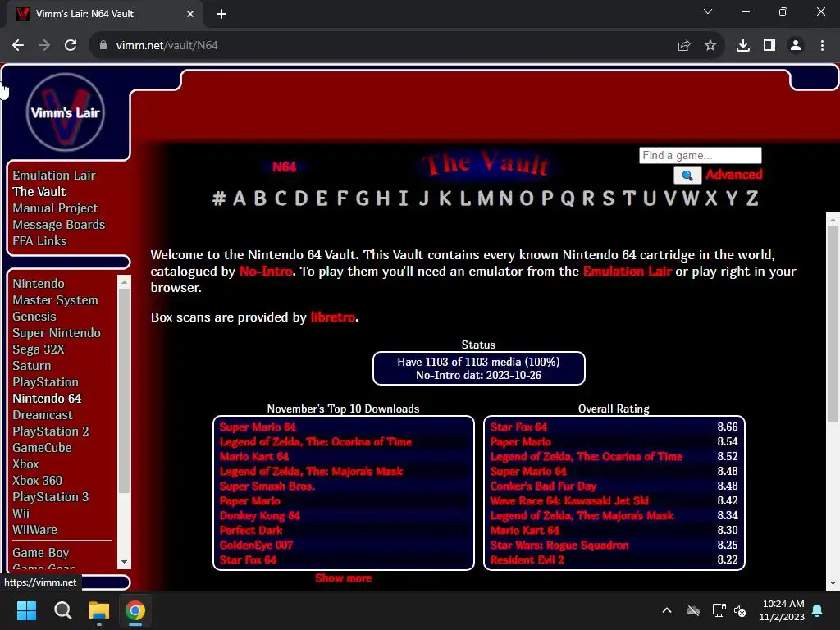Open the libretro link
This screenshot has height=630, width=840.
pos(333,317)
